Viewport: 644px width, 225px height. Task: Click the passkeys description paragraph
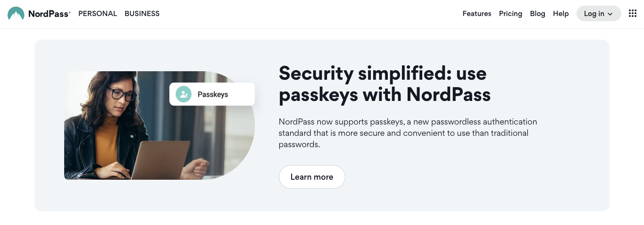coord(408,133)
